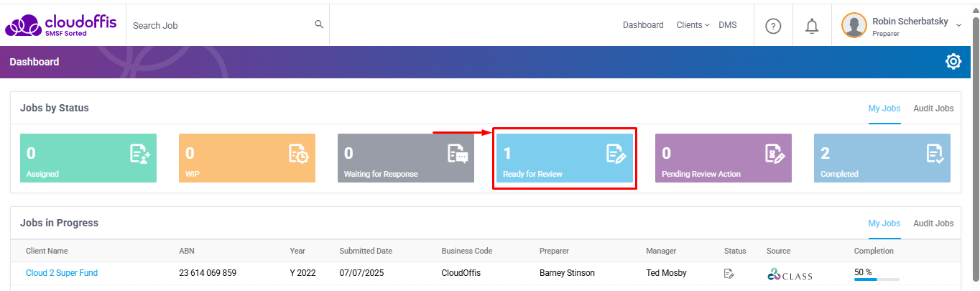Click the Assigned jobs tile icon
This screenshot has width=980, height=291.
(139, 154)
